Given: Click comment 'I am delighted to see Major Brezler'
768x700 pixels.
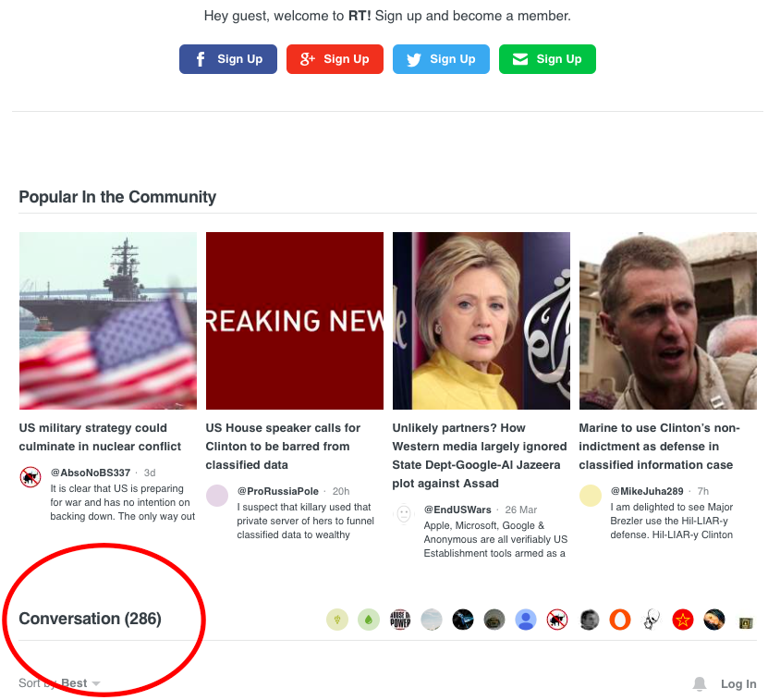Looking at the screenshot, I should (x=672, y=522).
